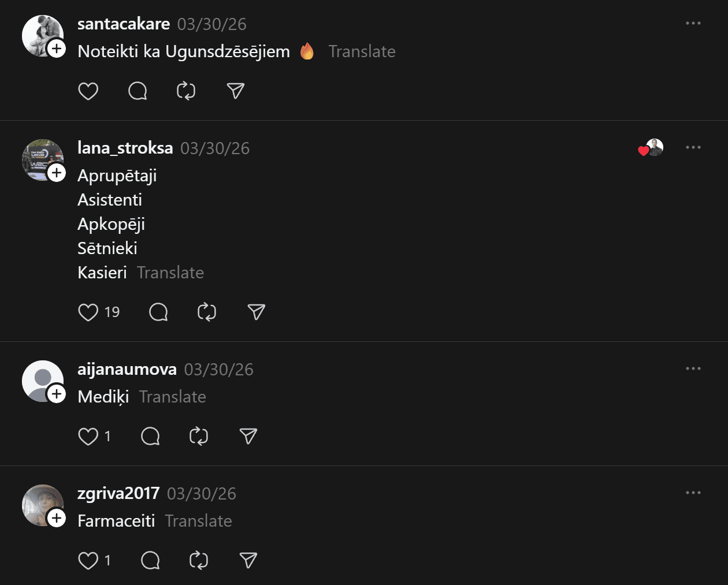Share santacakare's comment via the send icon
This screenshot has width=728, height=585.
point(236,91)
